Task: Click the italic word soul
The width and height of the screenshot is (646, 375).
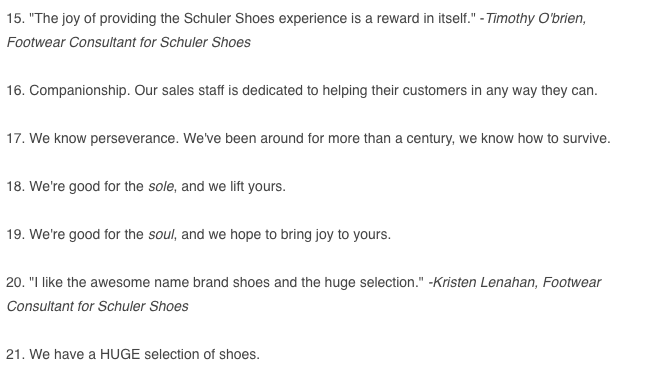Action: [x=161, y=234]
